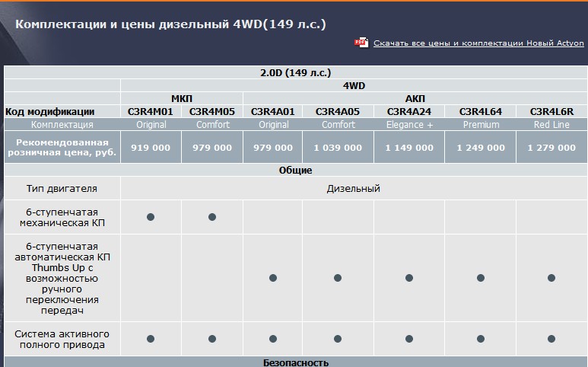Click the PDF icon beside the download link
Screen dimensions: 588x367
tap(361, 43)
